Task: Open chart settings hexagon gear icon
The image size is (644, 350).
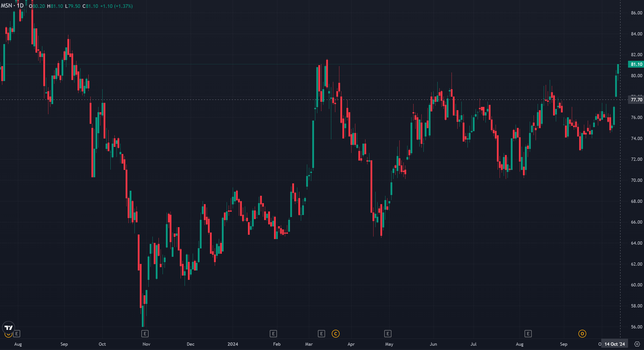Action: coord(637,344)
